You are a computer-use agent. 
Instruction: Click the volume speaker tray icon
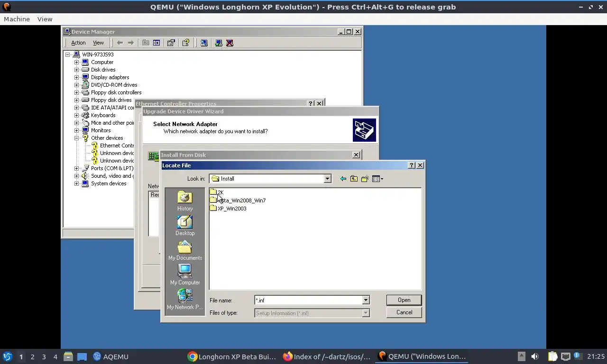coord(535,356)
